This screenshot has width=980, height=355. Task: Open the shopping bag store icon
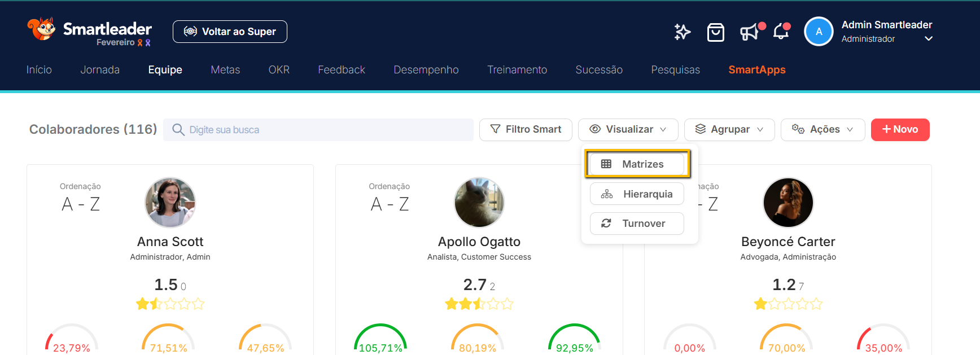[716, 32]
